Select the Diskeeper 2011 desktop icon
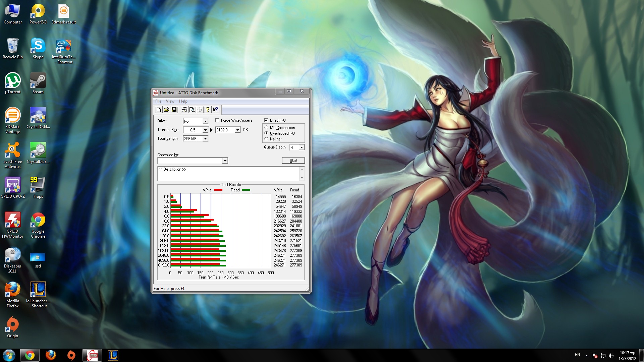The width and height of the screenshot is (644, 362). point(13,260)
